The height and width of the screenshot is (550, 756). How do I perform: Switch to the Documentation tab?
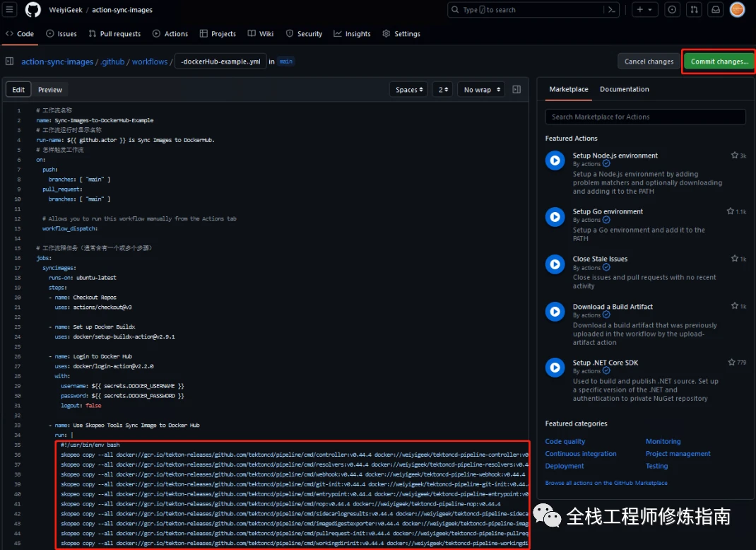[x=624, y=89]
